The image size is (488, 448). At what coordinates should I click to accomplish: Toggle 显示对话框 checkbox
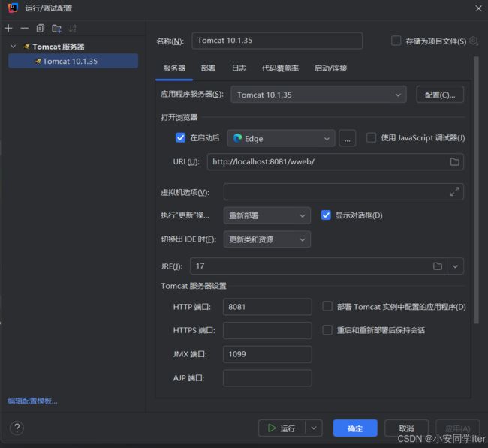click(326, 215)
